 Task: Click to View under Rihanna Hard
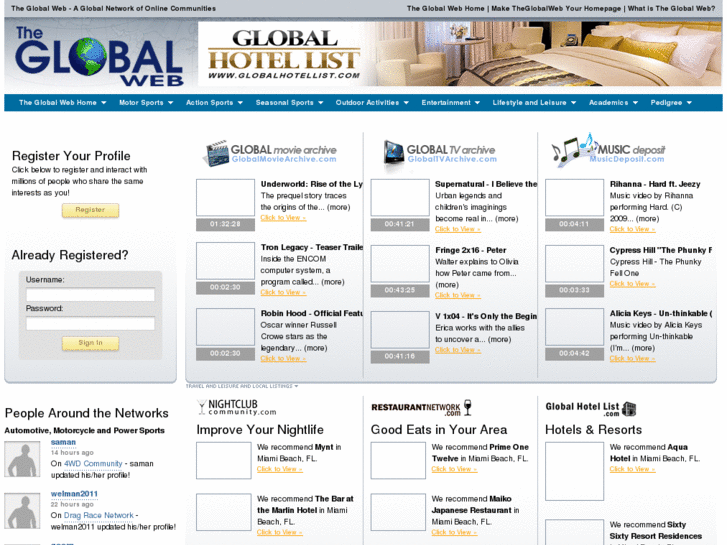click(x=632, y=230)
